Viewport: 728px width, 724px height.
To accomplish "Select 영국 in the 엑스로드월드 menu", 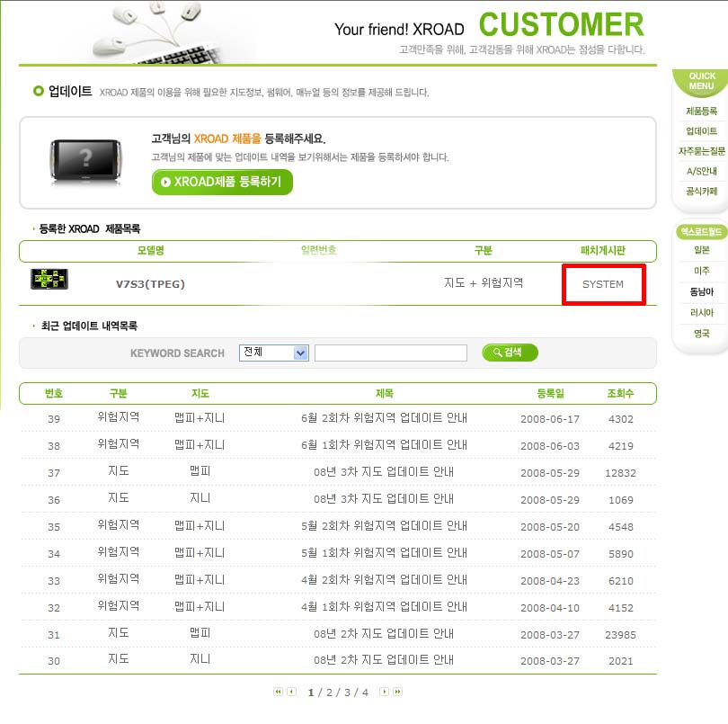I will coord(701,333).
